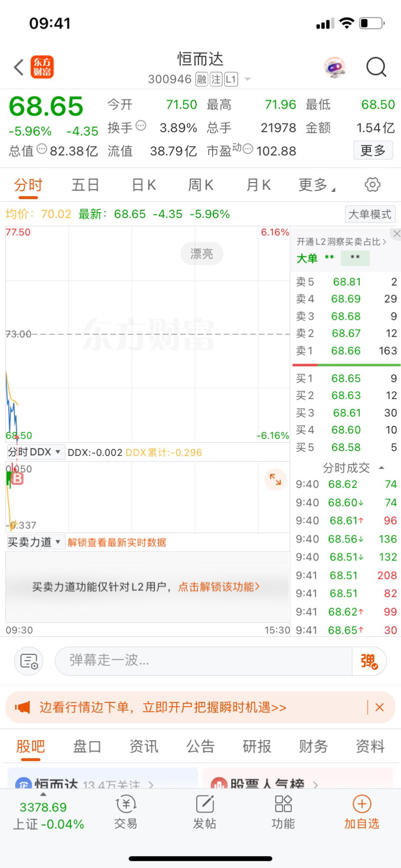Tap 卖1 68.66 order row
The height and width of the screenshot is (868, 401).
pyautogui.click(x=346, y=351)
